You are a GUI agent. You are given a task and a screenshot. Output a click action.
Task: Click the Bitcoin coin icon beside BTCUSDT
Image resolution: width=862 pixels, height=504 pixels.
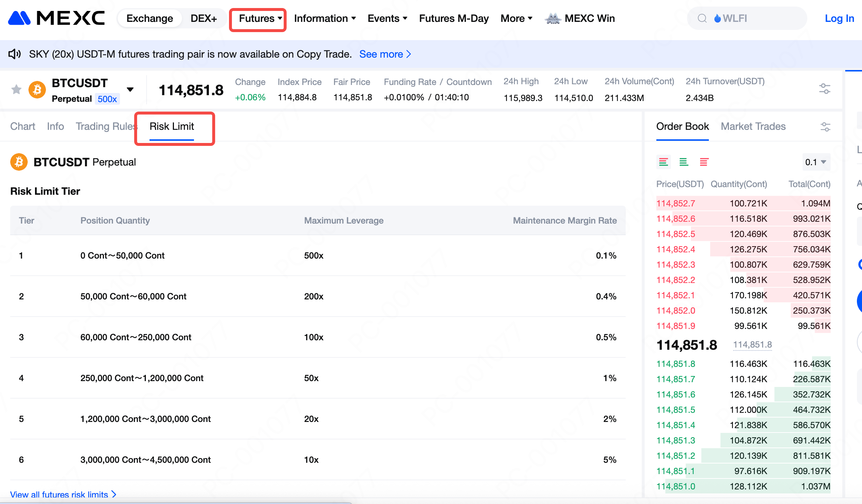pyautogui.click(x=37, y=90)
